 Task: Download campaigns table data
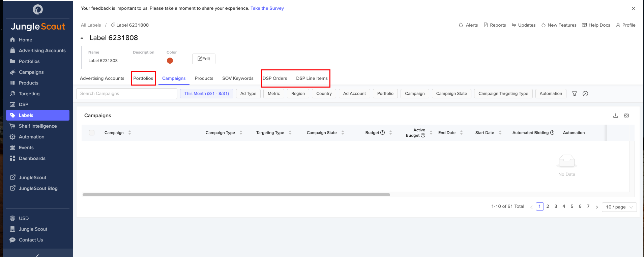coord(616,116)
